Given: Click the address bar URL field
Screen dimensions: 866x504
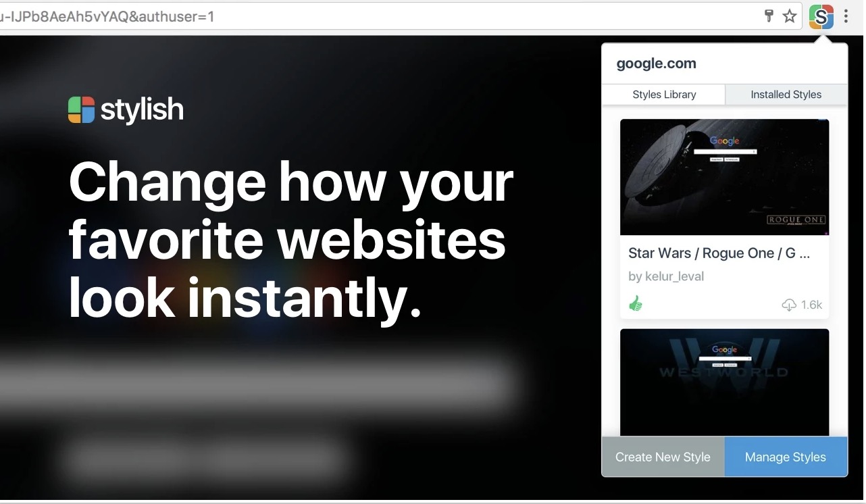Looking at the screenshot, I should [378, 16].
